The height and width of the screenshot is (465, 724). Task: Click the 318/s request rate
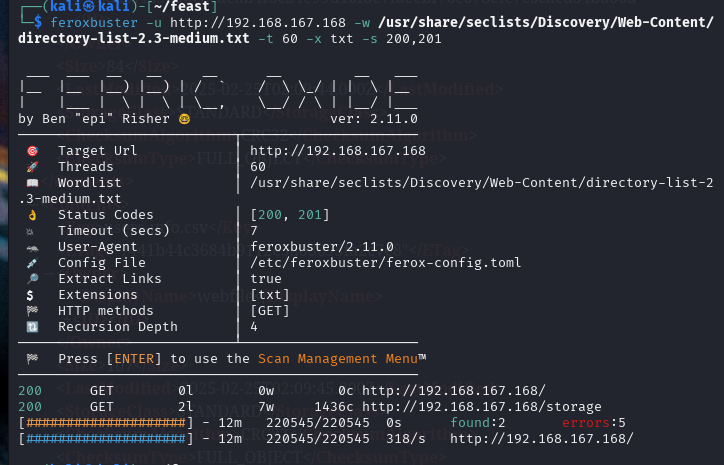pos(406,439)
